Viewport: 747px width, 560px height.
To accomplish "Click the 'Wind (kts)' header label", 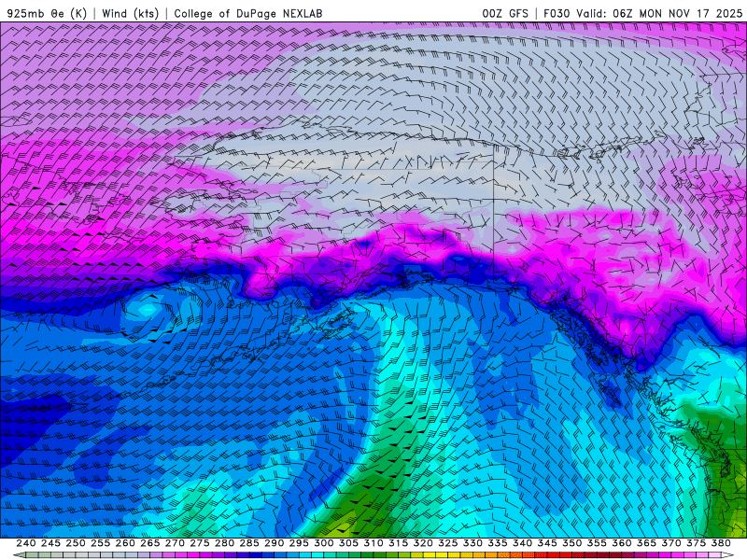I will [130, 13].
